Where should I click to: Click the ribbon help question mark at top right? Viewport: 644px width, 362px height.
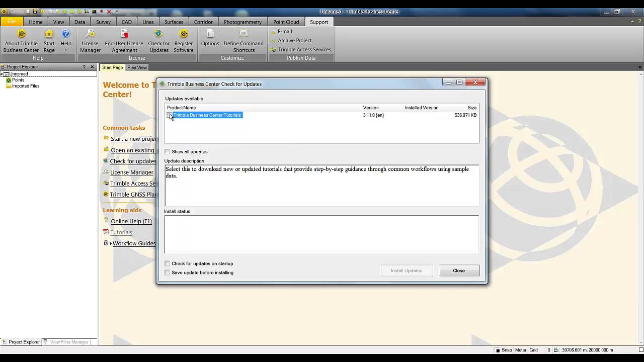(639, 22)
